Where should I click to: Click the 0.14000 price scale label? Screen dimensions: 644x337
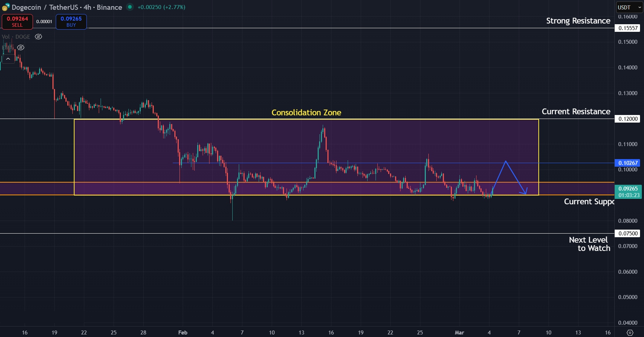(x=628, y=68)
